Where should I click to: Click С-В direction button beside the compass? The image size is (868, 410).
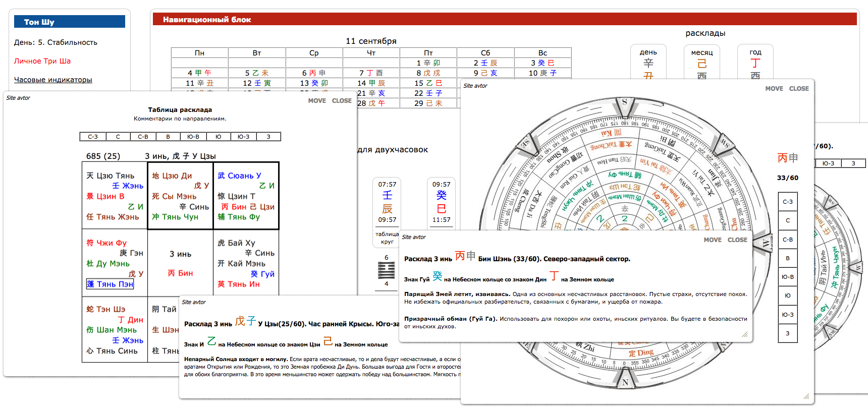point(788,240)
